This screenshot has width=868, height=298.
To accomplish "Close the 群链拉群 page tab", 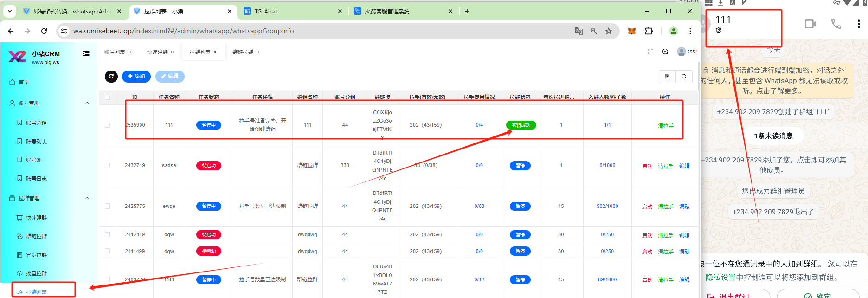I will [x=258, y=52].
